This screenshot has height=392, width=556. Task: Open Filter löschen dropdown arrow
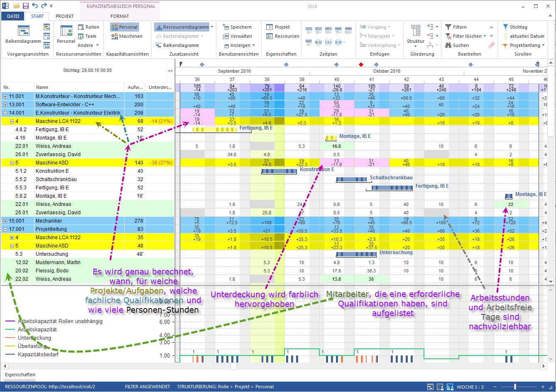pos(485,36)
